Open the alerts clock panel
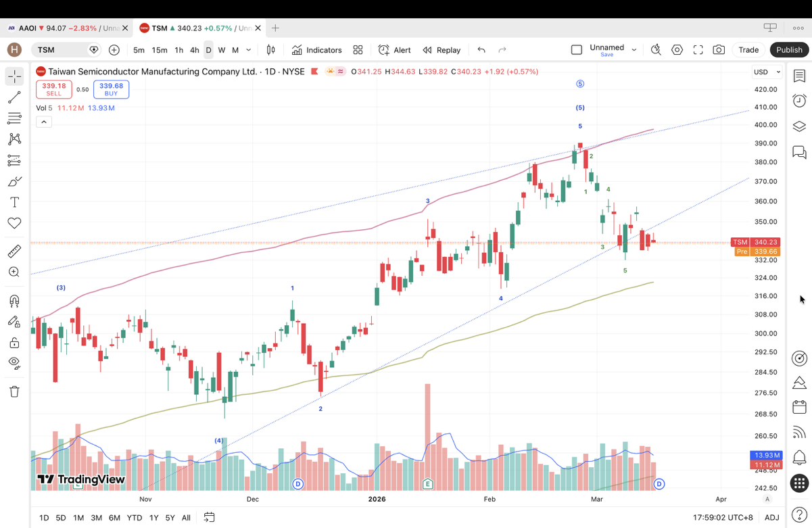The height and width of the screenshot is (528, 812). tap(799, 101)
